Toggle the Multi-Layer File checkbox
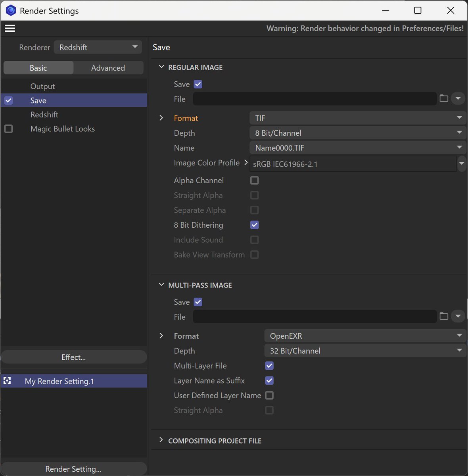This screenshot has height=476, width=468. (x=269, y=366)
